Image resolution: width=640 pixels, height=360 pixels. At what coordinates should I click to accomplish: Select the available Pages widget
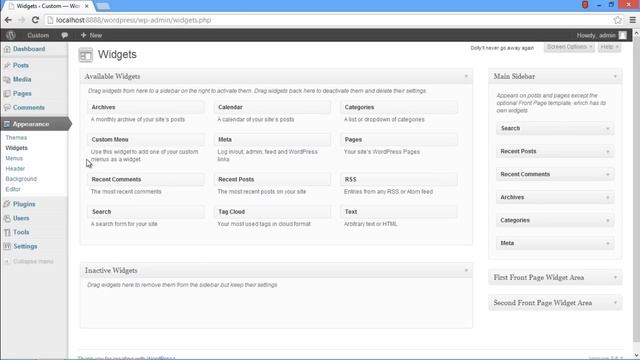tap(399, 140)
